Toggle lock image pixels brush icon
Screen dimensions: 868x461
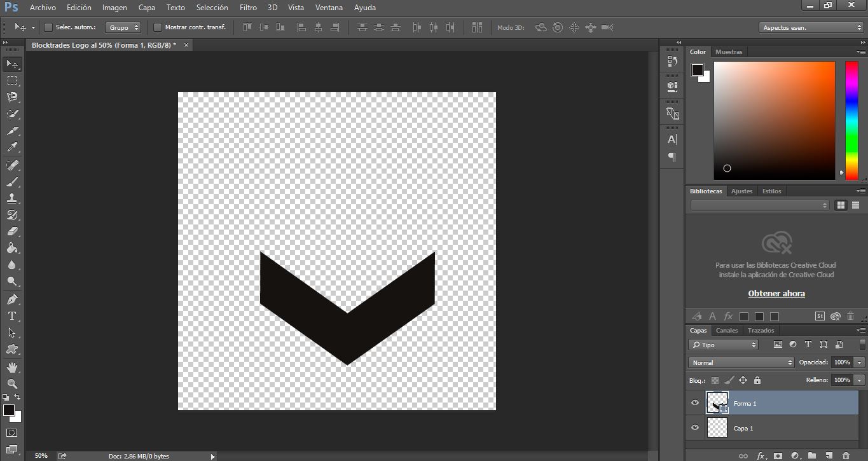point(729,380)
